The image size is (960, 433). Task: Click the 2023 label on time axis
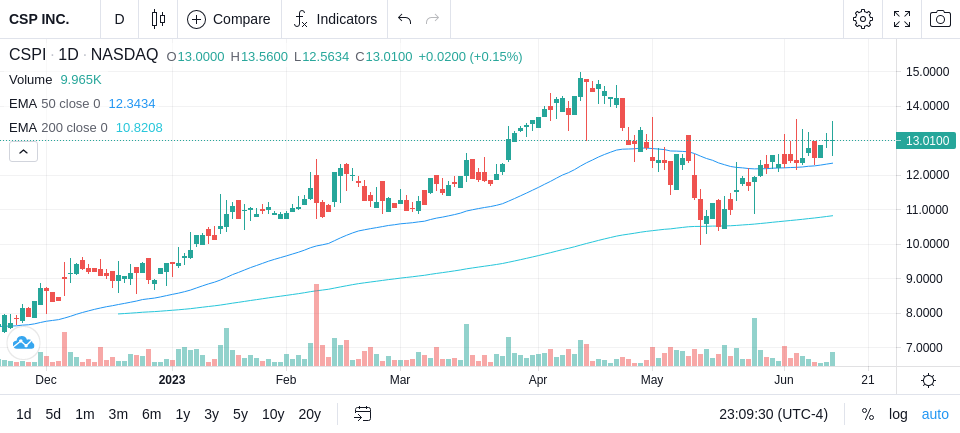coord(171,380)
